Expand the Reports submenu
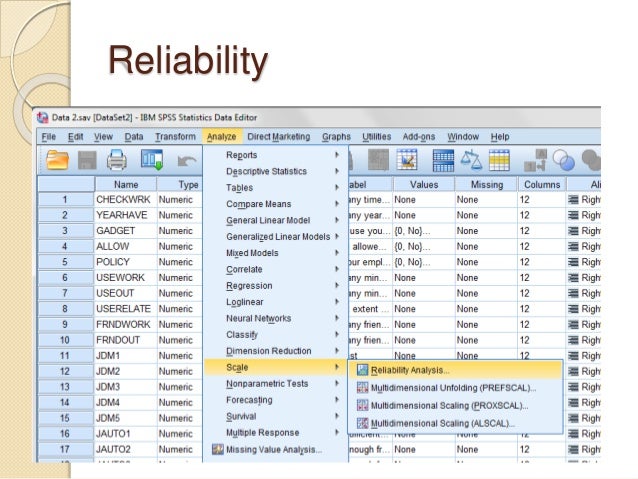 276,155
